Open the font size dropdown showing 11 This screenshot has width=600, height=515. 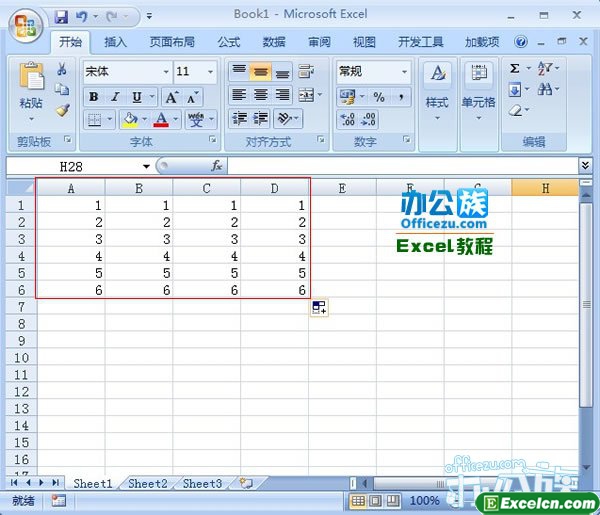[210, 72]
